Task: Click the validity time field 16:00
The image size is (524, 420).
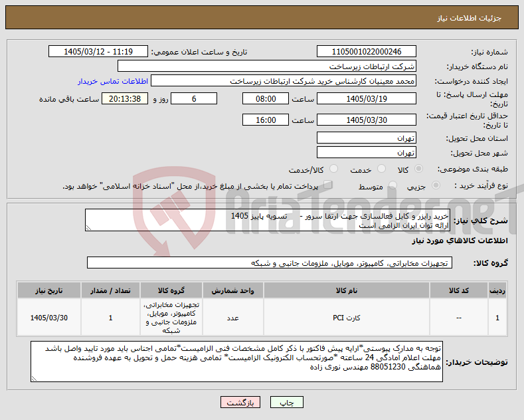Action: (266, 120)
